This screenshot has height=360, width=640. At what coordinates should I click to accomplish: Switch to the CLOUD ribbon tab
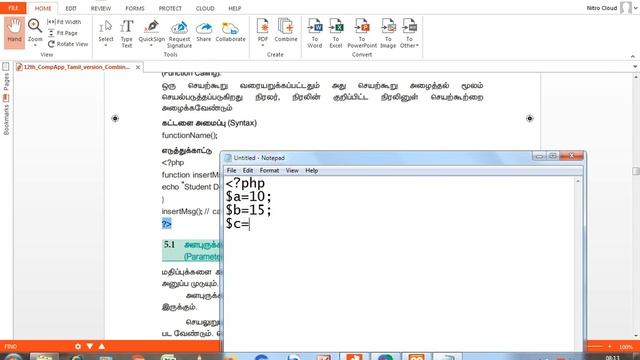coord(205,8)
